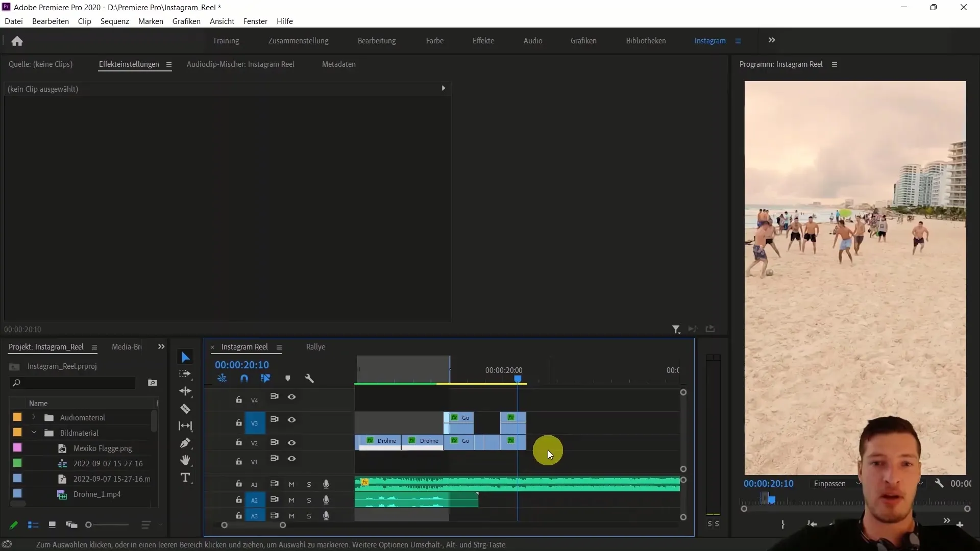Toggle snap in timeline (magnet icon)

pyautogui.click(x=244, y=379)
